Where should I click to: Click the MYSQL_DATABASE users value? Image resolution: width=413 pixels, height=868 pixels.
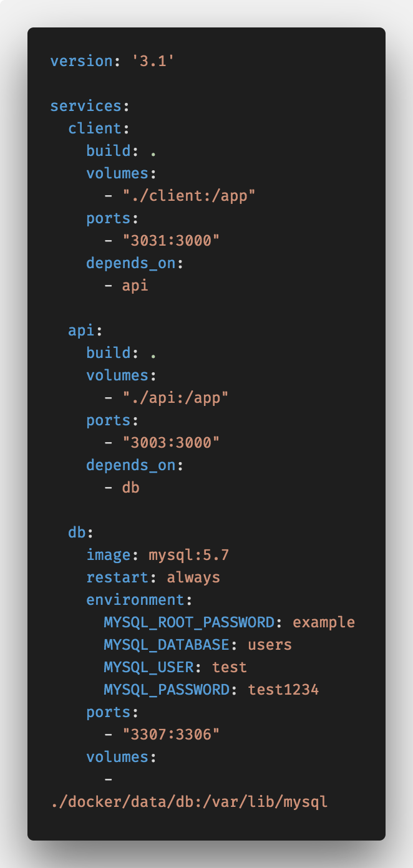[270, 645]
